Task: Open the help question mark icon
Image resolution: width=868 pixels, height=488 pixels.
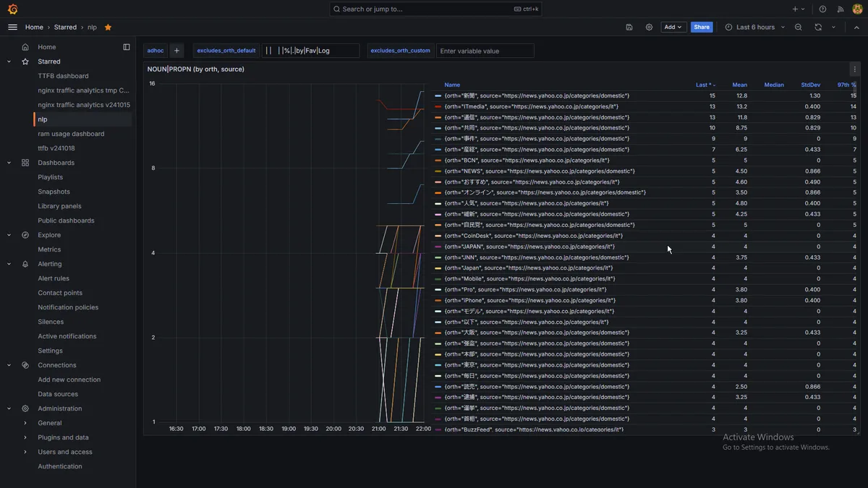Action: [822, 9]
